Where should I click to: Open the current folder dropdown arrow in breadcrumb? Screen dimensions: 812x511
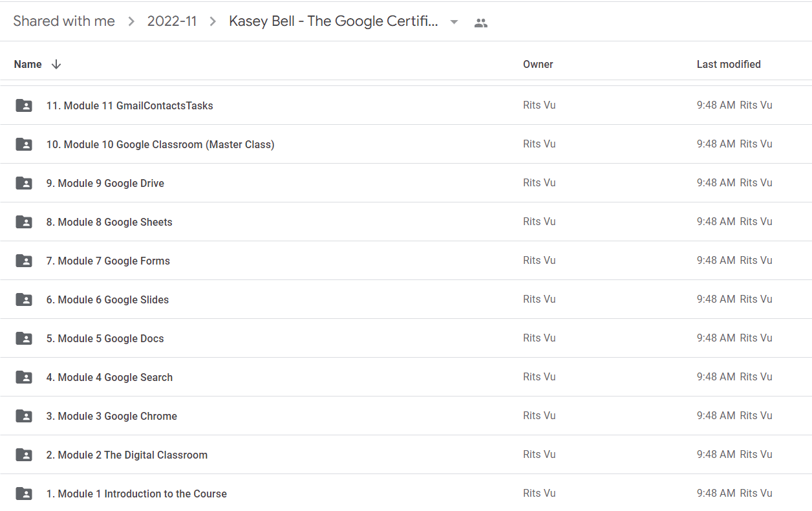(x=454, y=22)
